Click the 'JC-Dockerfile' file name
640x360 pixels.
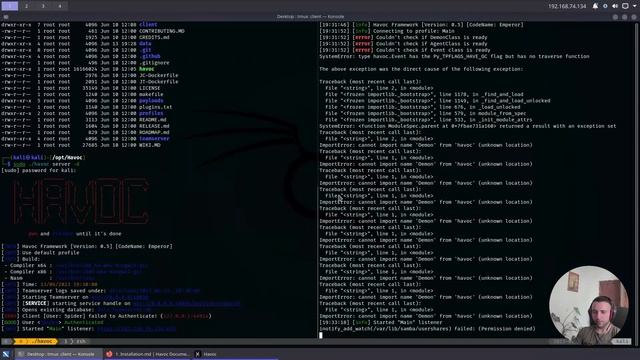pos(158,76)
